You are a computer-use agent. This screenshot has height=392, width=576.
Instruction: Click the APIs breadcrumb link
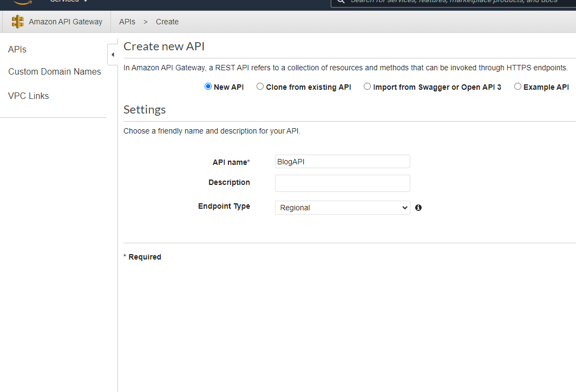point(127,22)
